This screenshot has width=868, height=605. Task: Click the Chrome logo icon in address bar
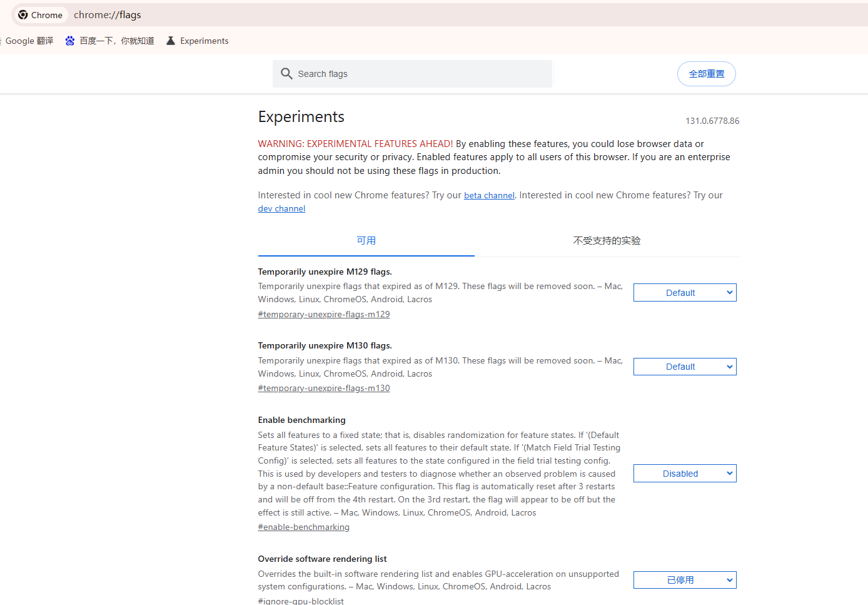click(x=23, y=15)
